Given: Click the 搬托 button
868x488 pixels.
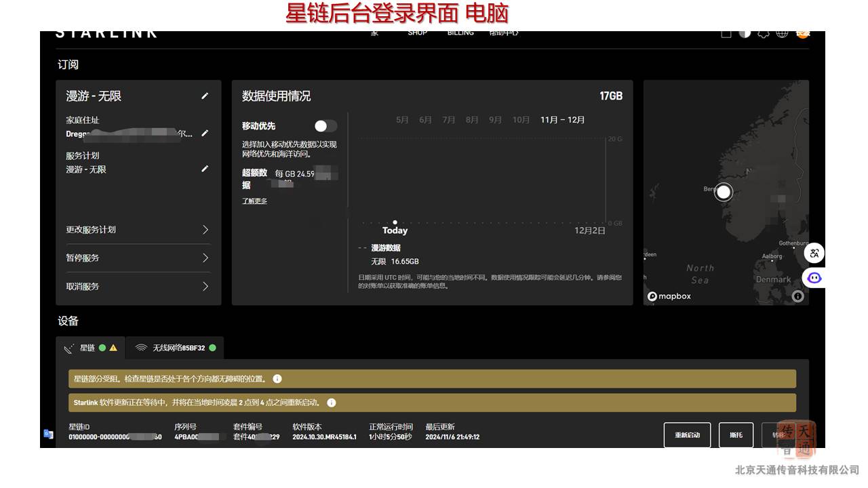Looking at the screenshot, I should [x=736, y=435].
